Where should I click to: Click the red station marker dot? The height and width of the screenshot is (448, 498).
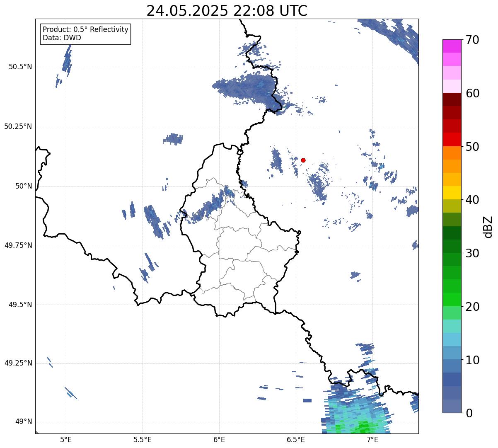303,160
